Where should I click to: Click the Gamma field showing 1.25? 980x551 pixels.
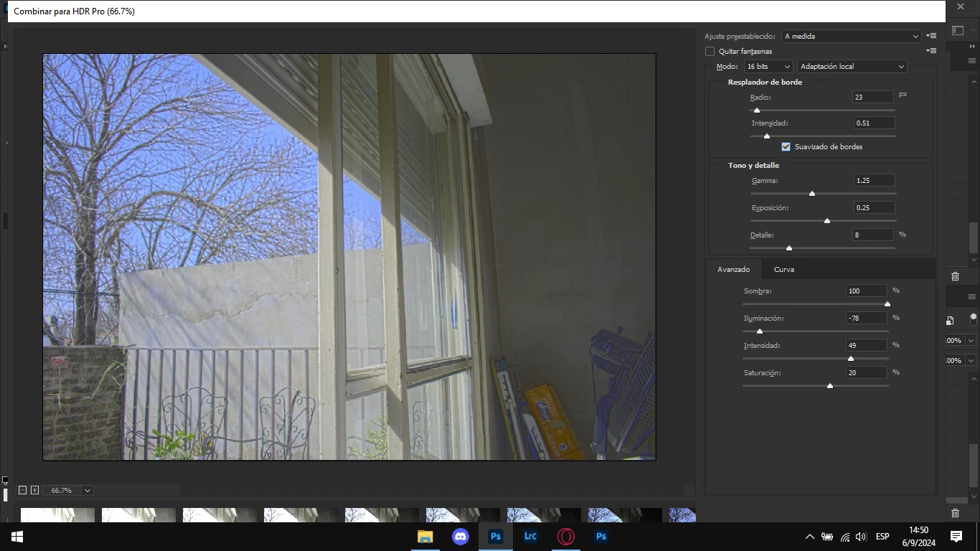pos(874,180)
